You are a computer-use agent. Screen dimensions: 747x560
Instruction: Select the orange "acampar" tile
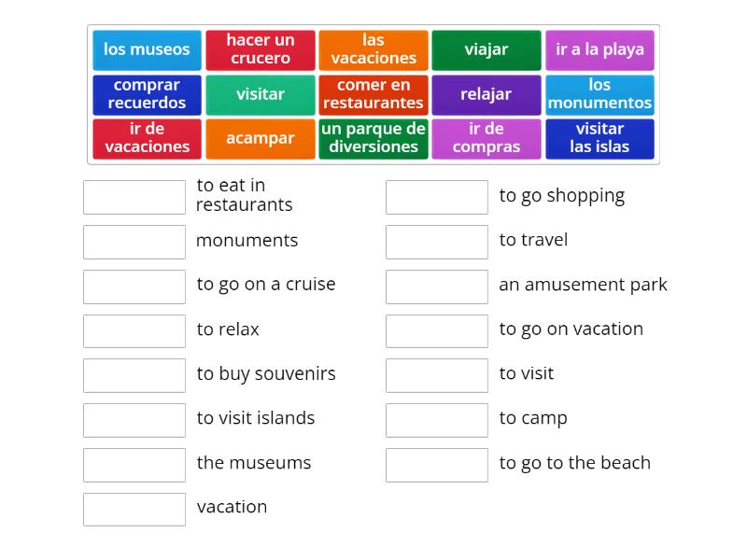click(x=260, y=138)
